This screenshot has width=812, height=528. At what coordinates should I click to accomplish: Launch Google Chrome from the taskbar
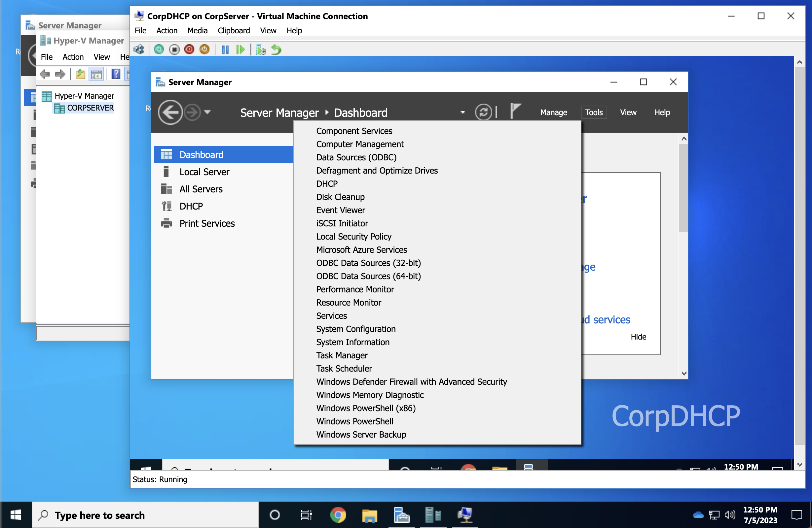coord(338,515)
